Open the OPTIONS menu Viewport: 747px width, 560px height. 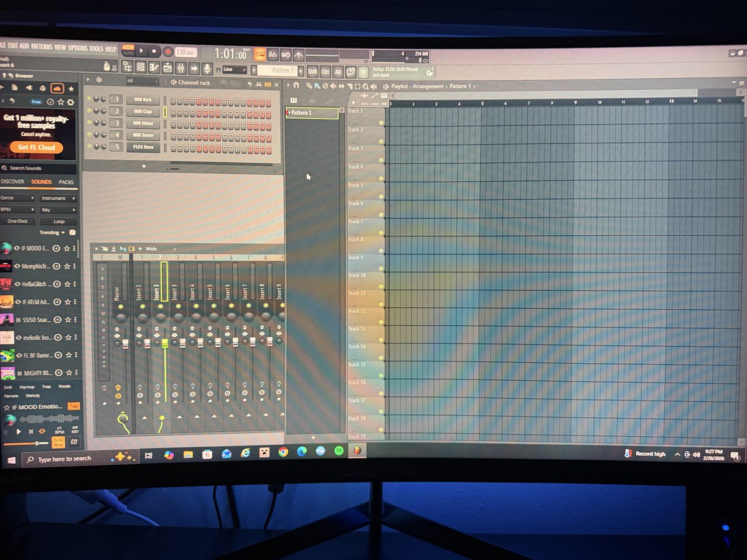[x=78, y=48]
